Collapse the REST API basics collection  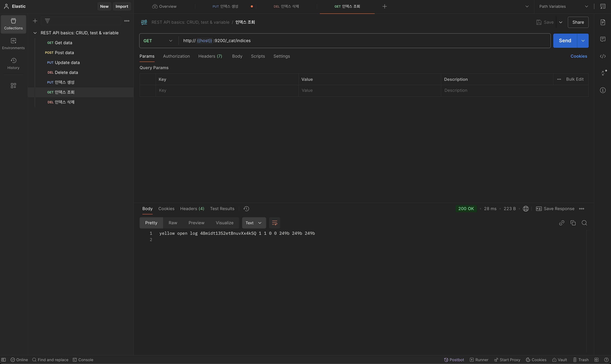pos(35,33)
